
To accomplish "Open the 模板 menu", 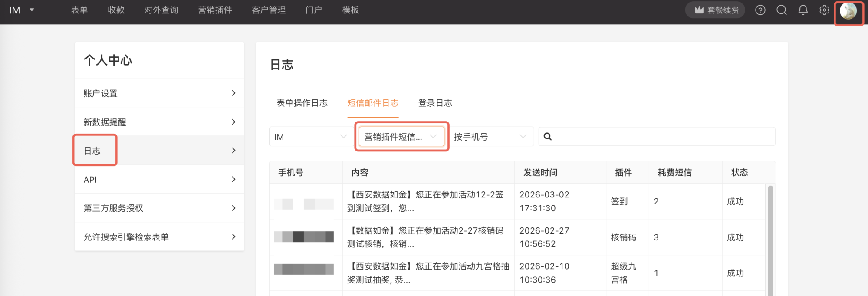I will tap(350, 10).
